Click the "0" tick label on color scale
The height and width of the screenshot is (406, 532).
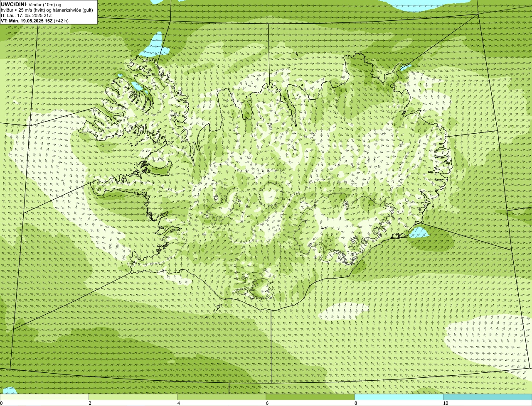pos(2,403)
